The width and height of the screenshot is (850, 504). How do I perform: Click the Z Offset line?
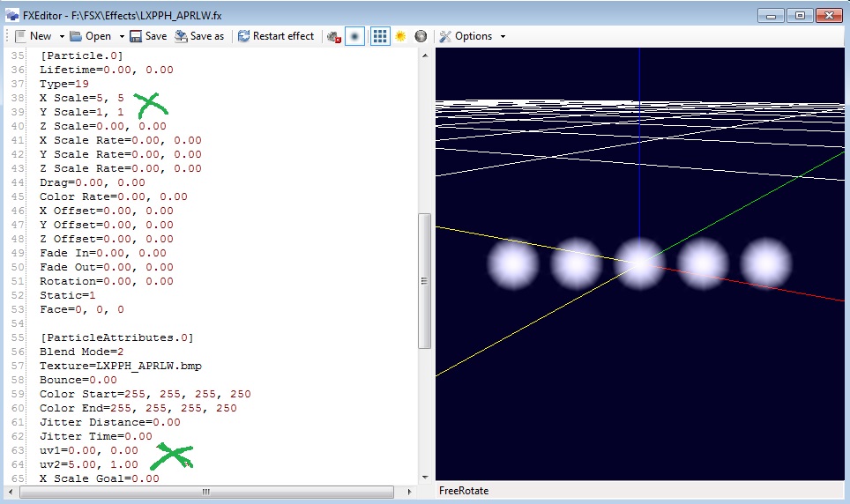click(106, 239)
